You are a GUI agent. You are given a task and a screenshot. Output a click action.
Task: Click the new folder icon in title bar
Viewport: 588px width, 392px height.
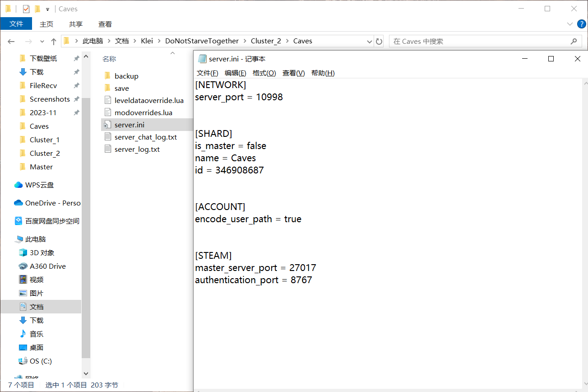[37, 9]
